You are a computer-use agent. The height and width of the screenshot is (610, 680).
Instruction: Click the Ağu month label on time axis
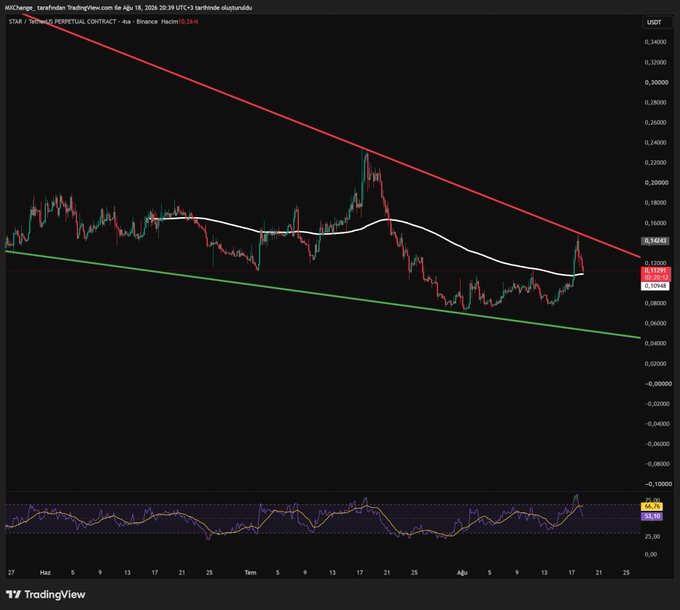[x=462, y=573]
